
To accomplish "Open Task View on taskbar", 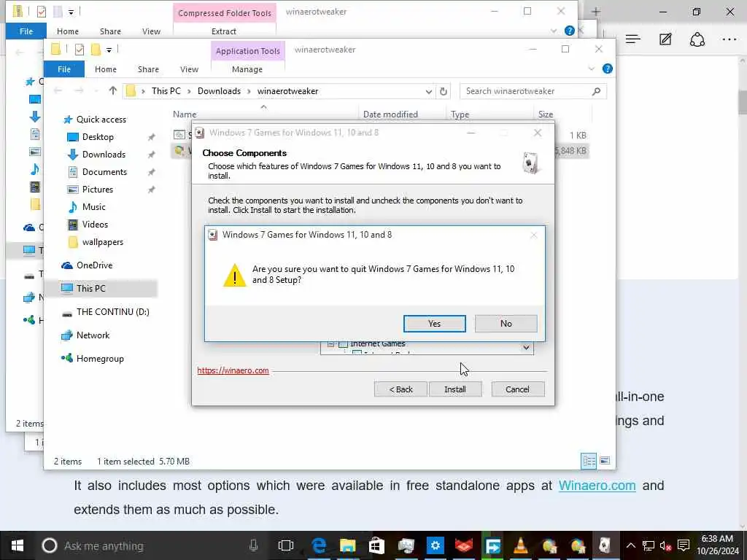I will pos(286,545).
